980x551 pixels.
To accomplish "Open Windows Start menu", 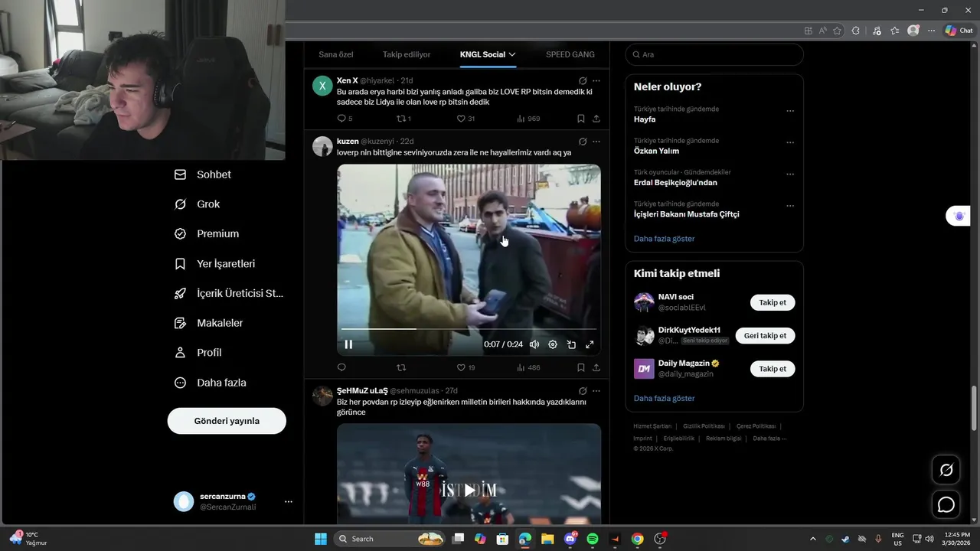I will (321, 539).
